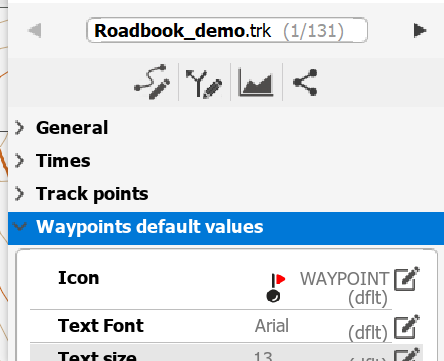The image size is (444, 361).
Task: Expand the General section
Action: (x=20, y=128)
